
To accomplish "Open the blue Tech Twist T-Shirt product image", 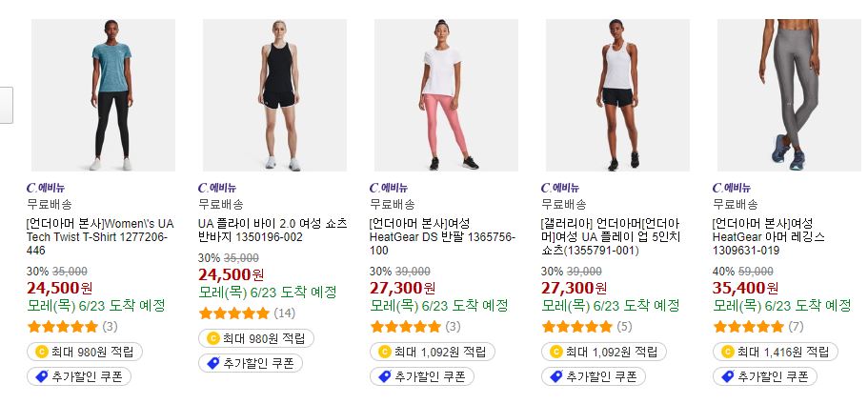I will 103,95.
